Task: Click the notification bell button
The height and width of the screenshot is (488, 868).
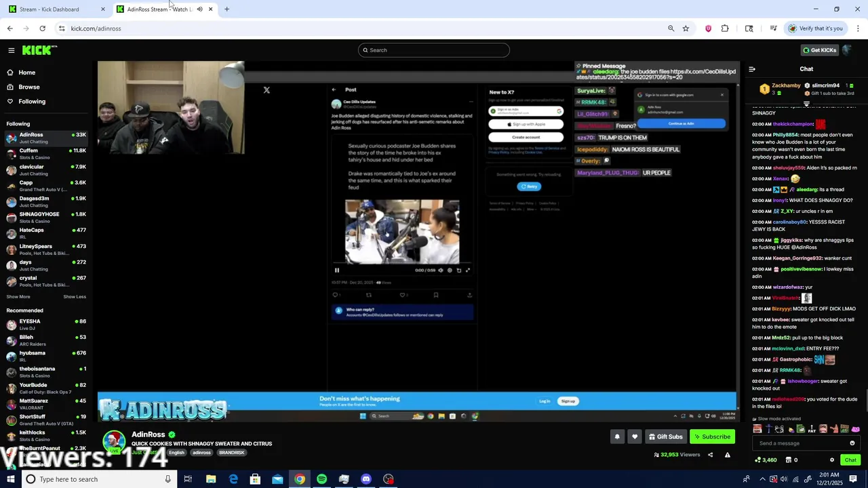Action: pos(617,436)
